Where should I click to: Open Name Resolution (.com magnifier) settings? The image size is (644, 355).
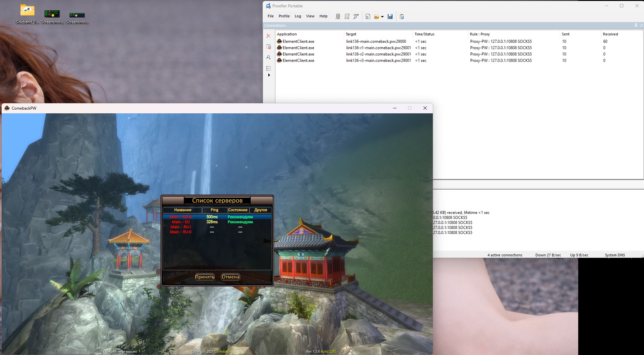point(356,16)
